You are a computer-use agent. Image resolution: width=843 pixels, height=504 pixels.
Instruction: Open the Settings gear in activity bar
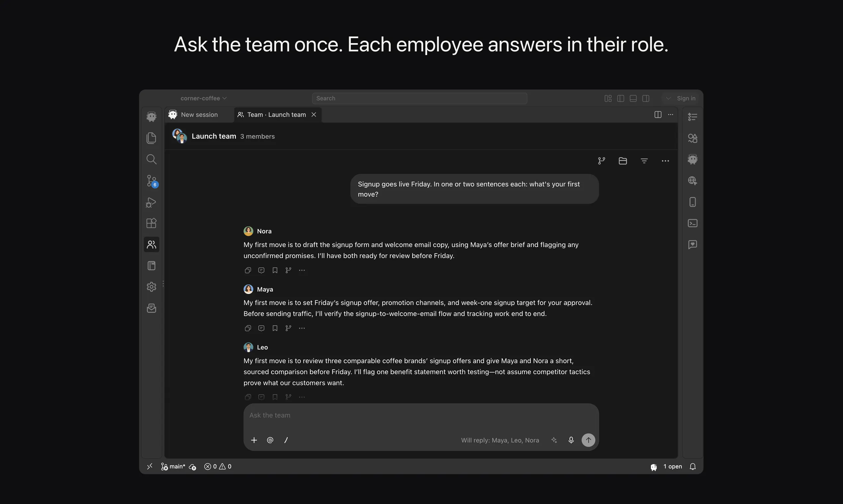[x=151, y=286]
